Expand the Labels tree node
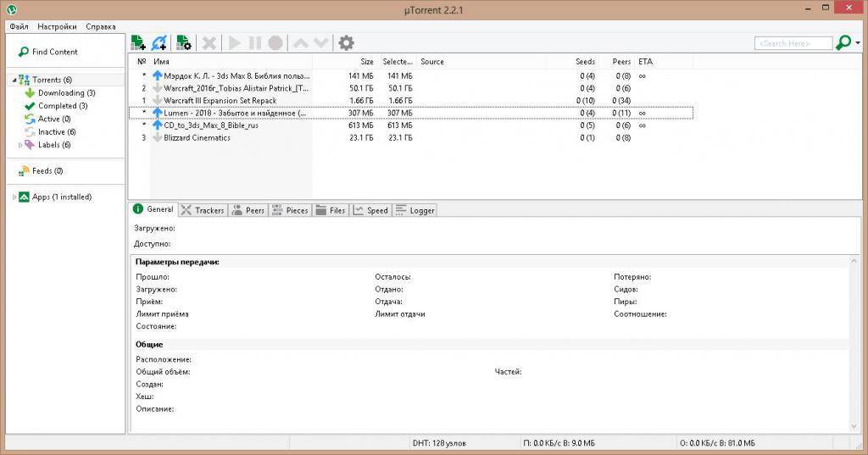This screenshot has height=455, width=868. point(21,145)
